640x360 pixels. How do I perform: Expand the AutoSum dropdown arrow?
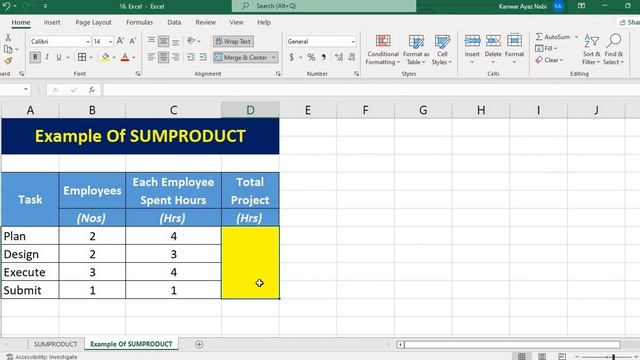click(x=576, y=37)
